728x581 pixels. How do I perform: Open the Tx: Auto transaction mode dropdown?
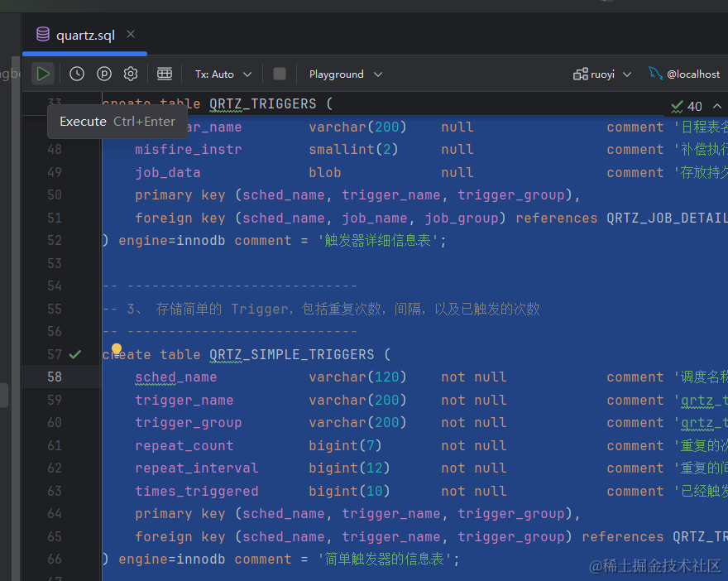click(x=223, y=74)
